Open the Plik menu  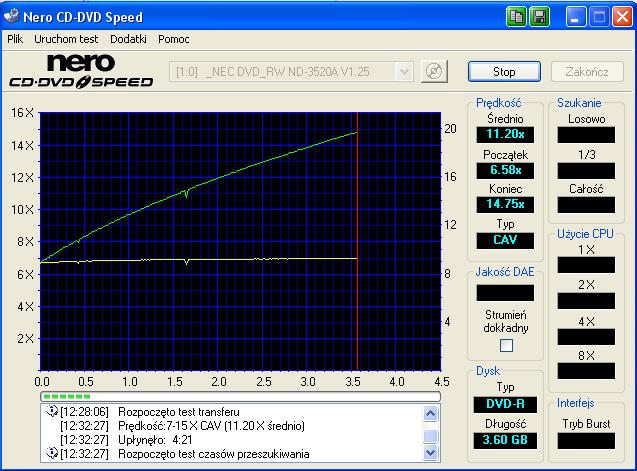tap(15, 39)
